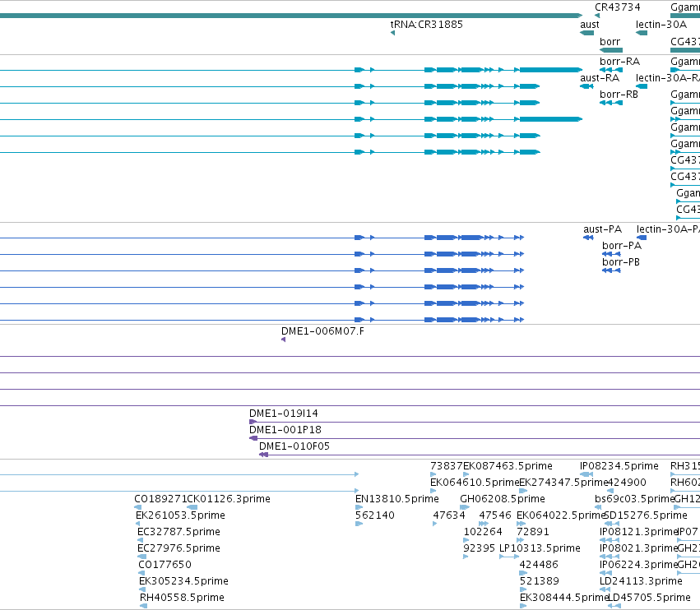Open EST EN13810.5prime
The height and width of the screenshot is (610, 700).
(396, 499)
